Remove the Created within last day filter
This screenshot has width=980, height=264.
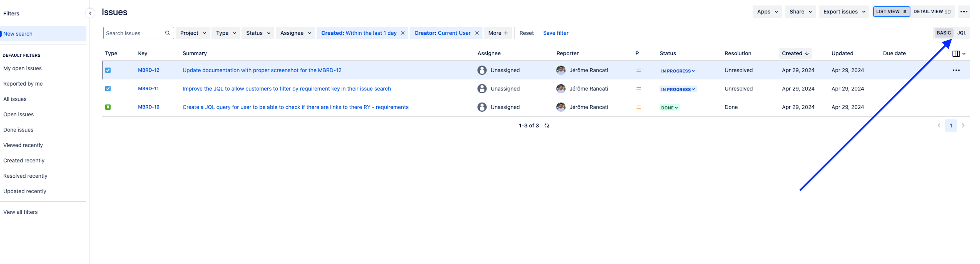click(403, 33)
